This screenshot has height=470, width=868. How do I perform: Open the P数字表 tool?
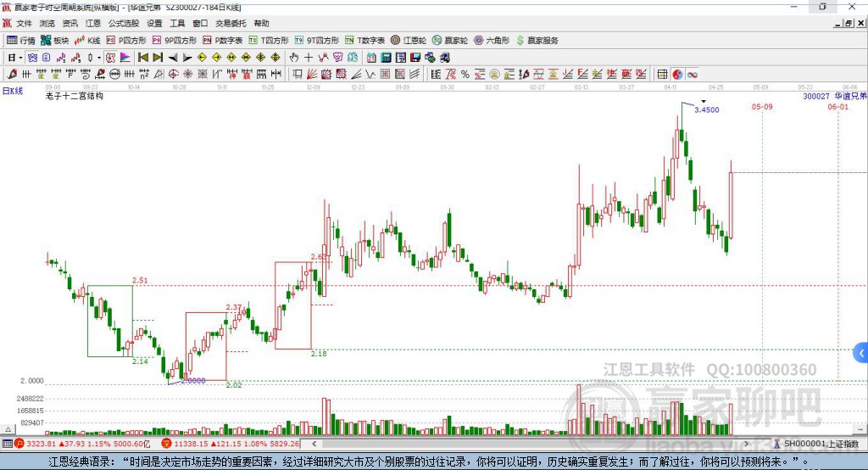click(x=223, y=41)
